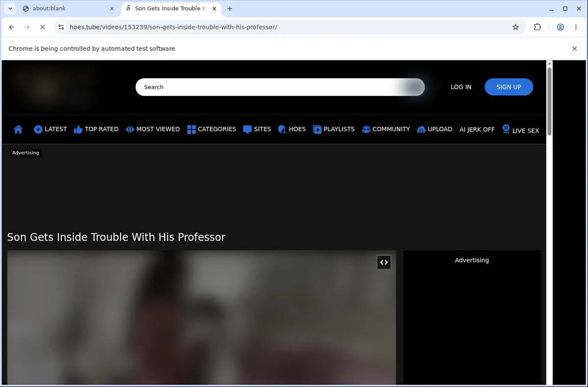Open the Playlists page

tap(334, 129)
